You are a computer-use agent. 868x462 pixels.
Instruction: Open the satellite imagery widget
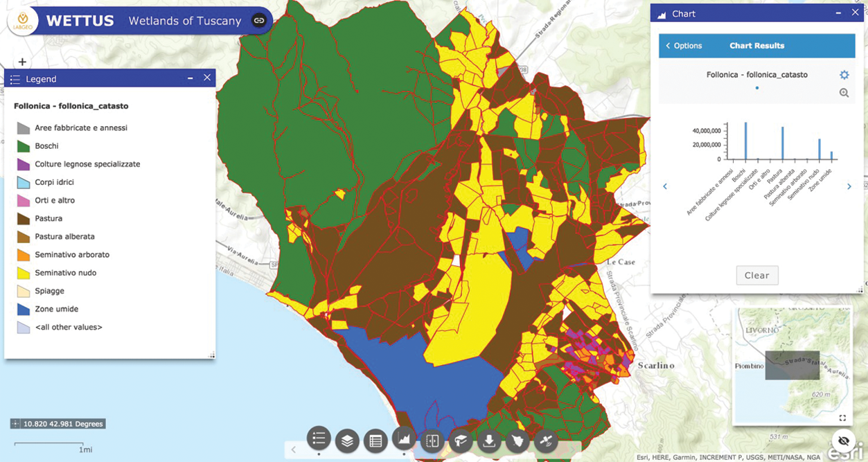tap(546, 441)
